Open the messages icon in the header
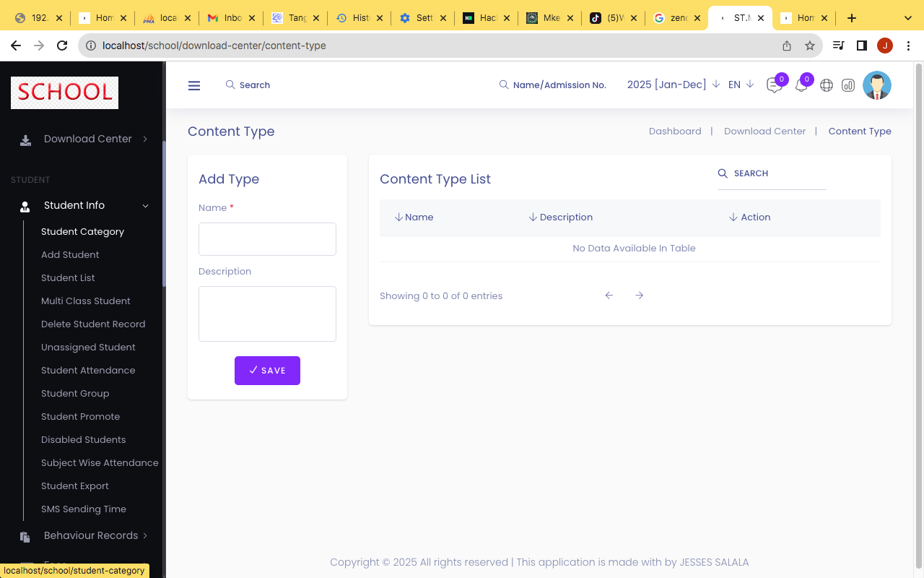The image size is (924, 578). 774,85
